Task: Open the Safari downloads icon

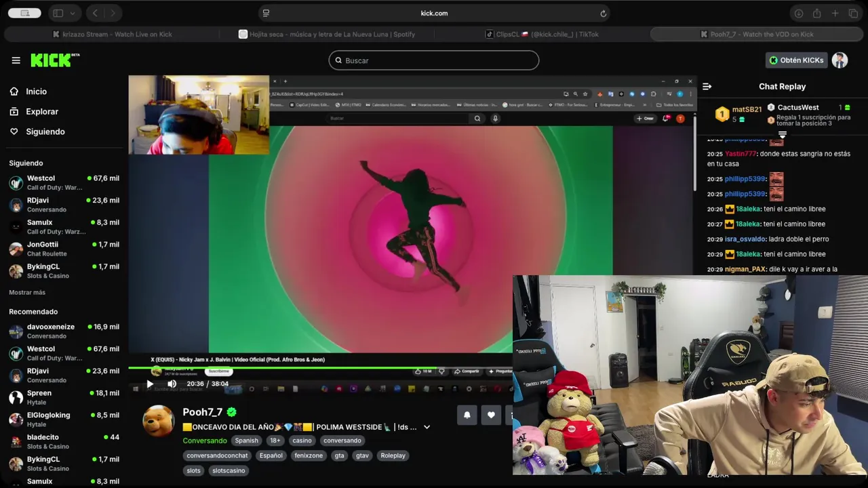Action: tap(799, 13)
